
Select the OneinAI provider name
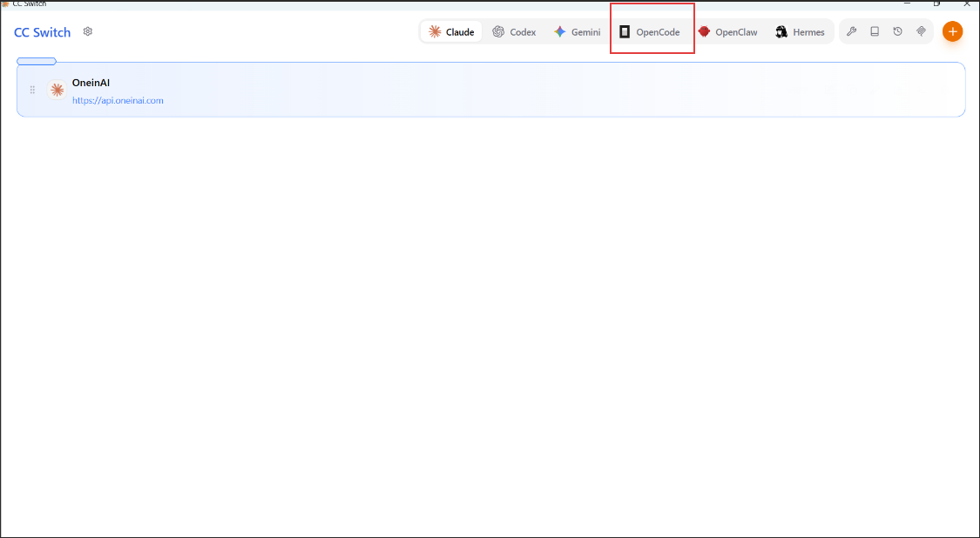(91, 83)
